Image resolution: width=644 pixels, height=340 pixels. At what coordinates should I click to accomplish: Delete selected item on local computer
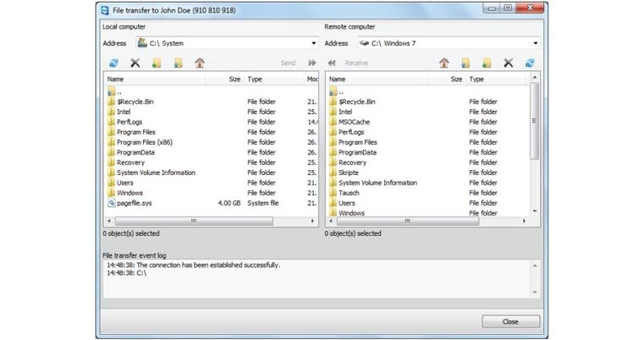[x=135, y=63]
